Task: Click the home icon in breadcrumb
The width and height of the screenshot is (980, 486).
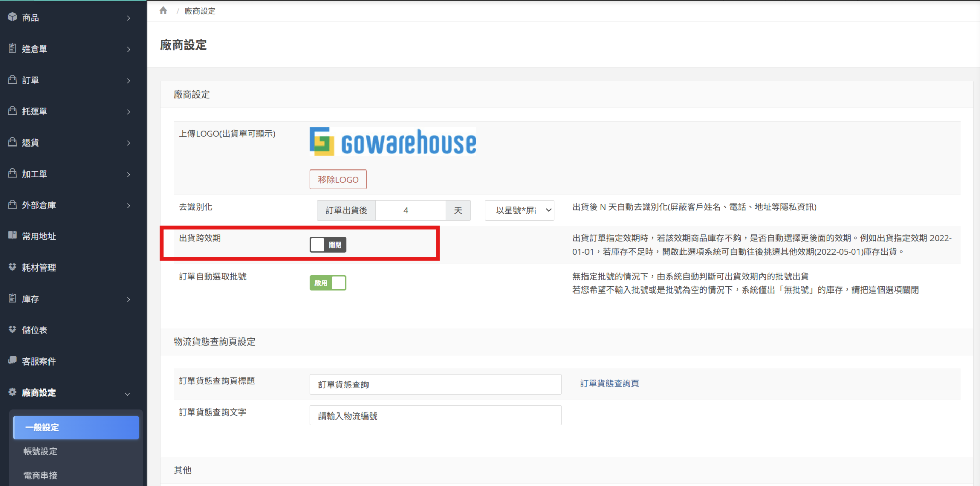Action: pyautogui.click(x=163, y=11)
